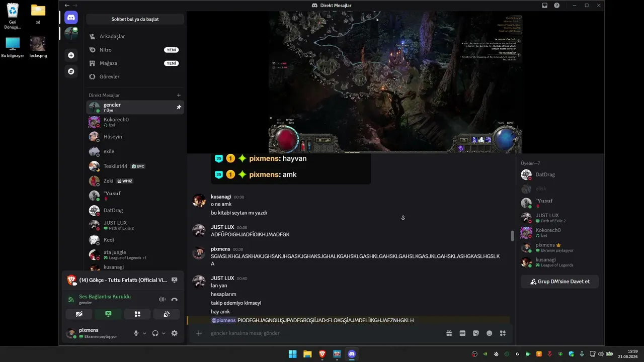
Task: Open the Discord icon on the taskbar
Action: (x=352, y=354)
